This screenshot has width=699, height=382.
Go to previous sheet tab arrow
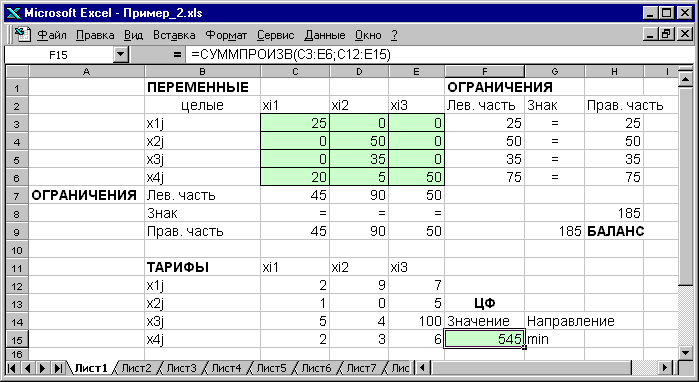(28, 368)
